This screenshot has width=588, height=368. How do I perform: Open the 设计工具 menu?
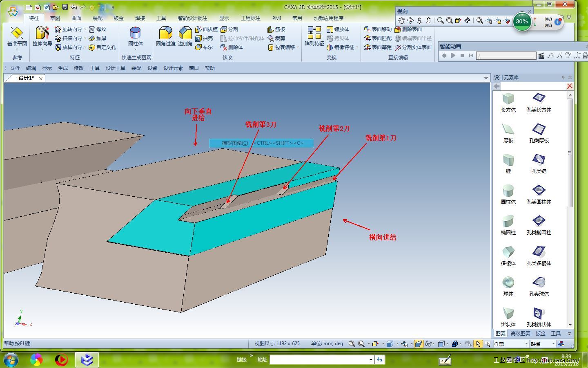(116, 68)
